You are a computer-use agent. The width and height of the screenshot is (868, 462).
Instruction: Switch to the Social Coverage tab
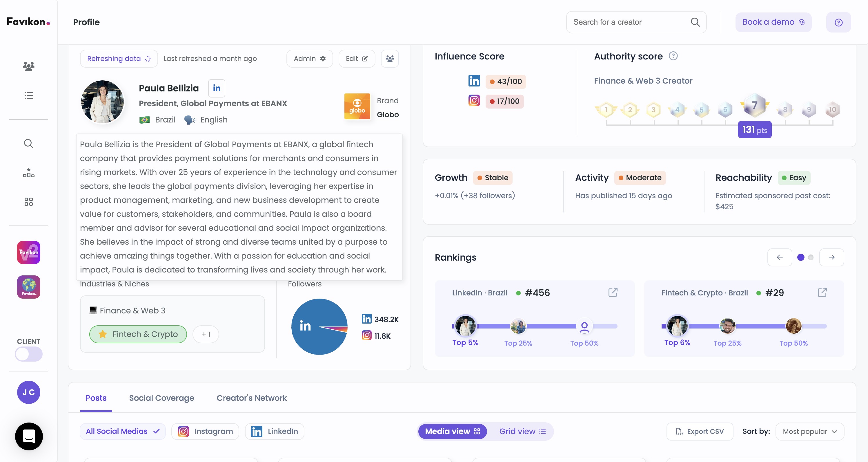[161, 398]
